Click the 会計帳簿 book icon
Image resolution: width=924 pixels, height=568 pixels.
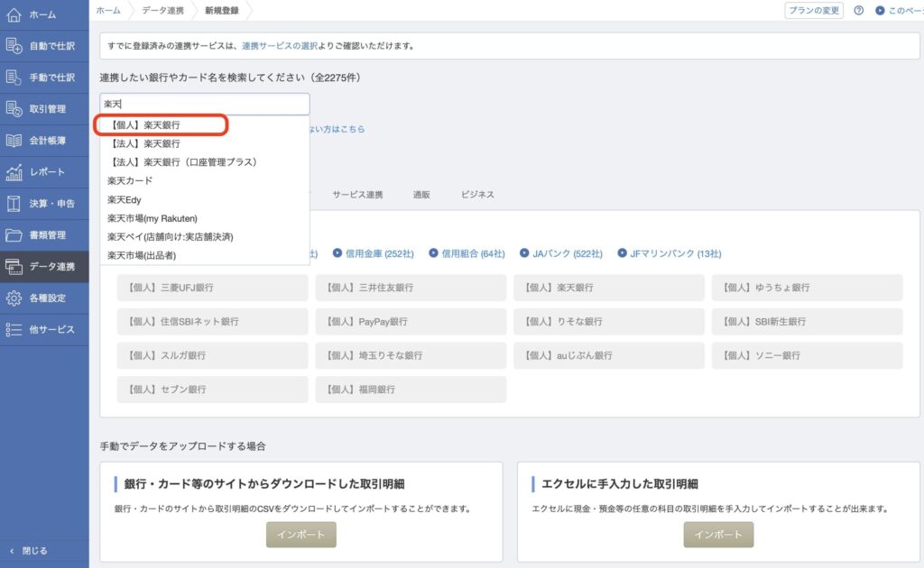point(14,141)
